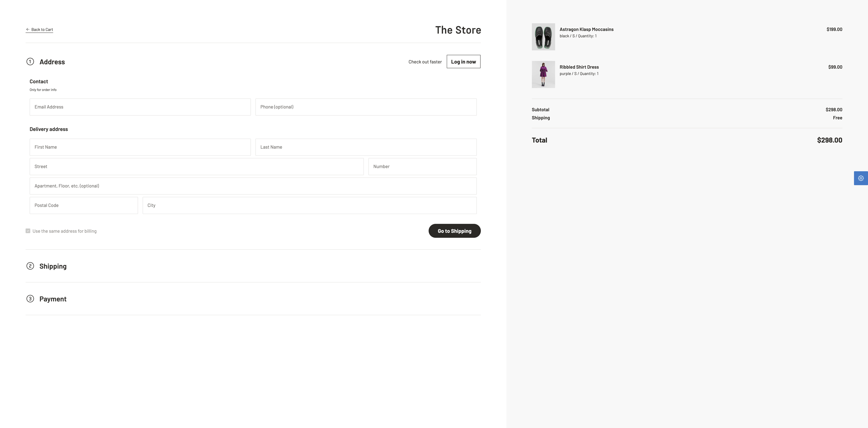Screen dimensions: 868x428
Task: Click the circled 2 Shipping step icon
Action: click(x=30, y=266)
